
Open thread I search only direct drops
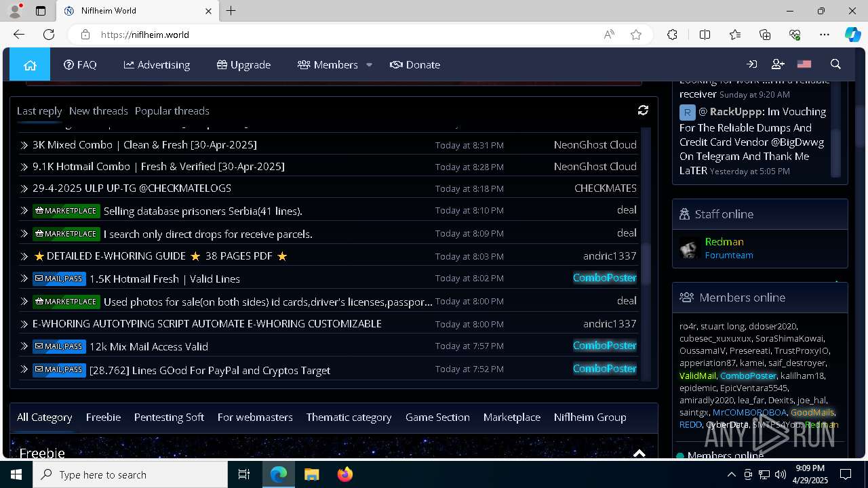click(208, 234)
